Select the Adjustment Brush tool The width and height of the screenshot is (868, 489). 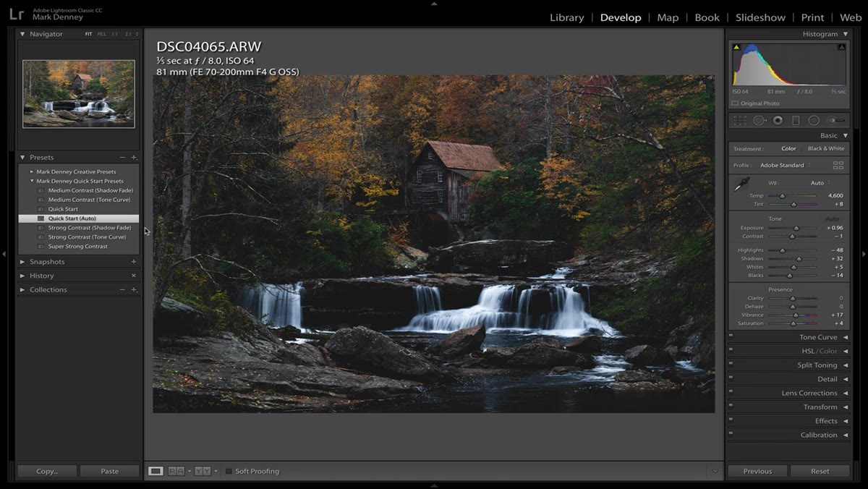(836, 121)
